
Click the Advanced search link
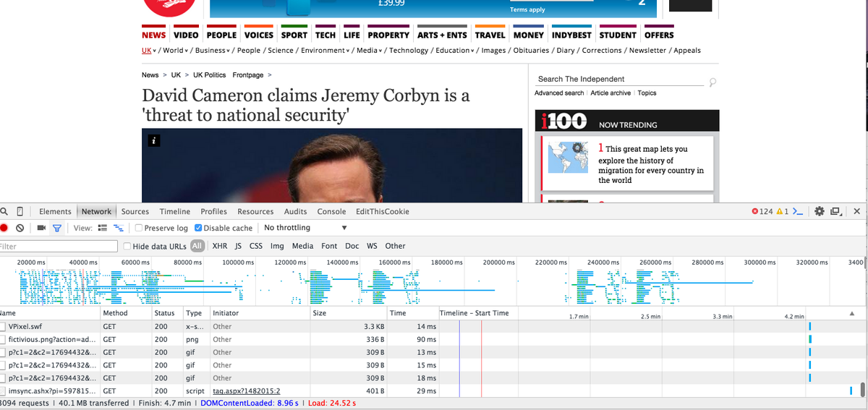click(x=559, y=93)
